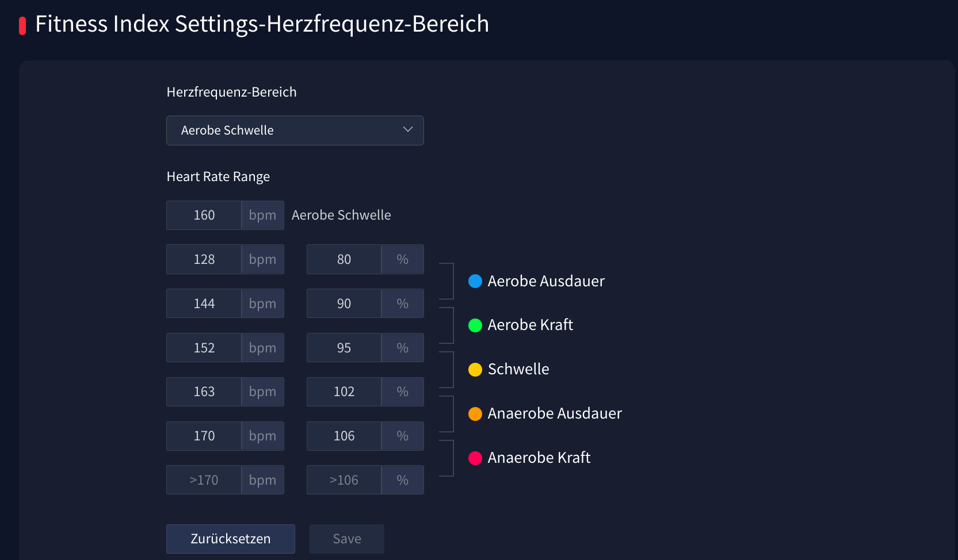Click the yellow Schwelle color dot
Image resolution: width=958 pixels, height=560 pixels.
coord(475,370)
